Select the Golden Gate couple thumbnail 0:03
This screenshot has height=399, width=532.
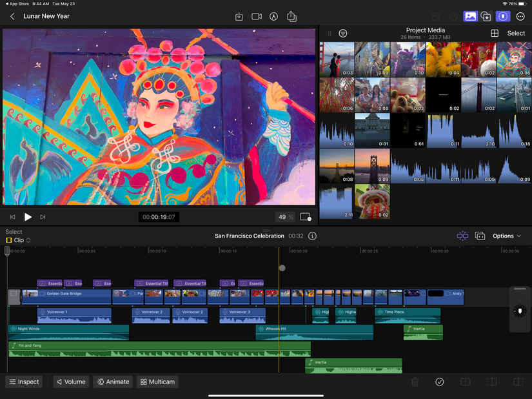337,59
